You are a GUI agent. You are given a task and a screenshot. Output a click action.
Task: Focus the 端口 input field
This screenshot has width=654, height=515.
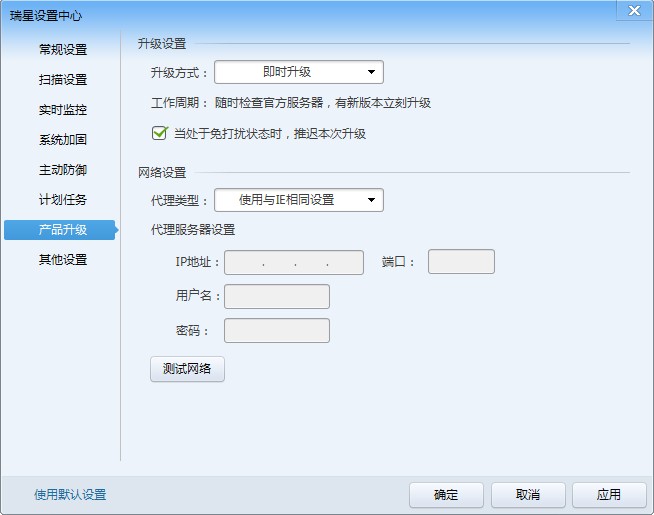point(461,262)
